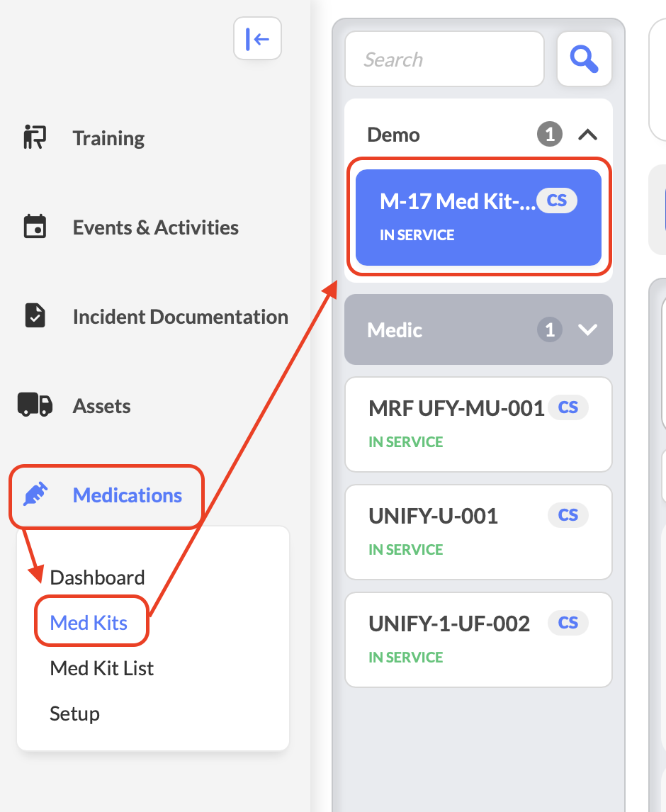Open the MRF UFY-MU-001 med kit

453,424
